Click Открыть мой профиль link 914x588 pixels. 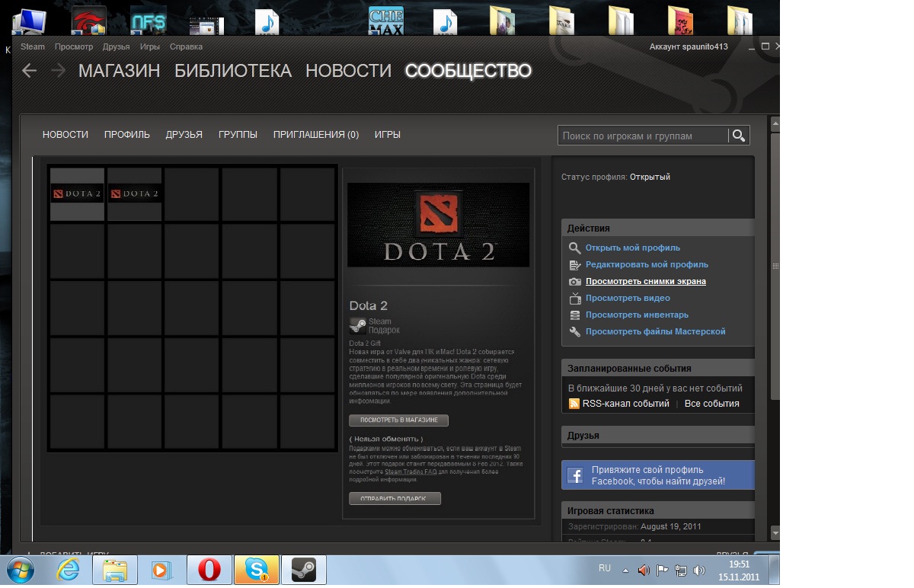coord(633,248)
